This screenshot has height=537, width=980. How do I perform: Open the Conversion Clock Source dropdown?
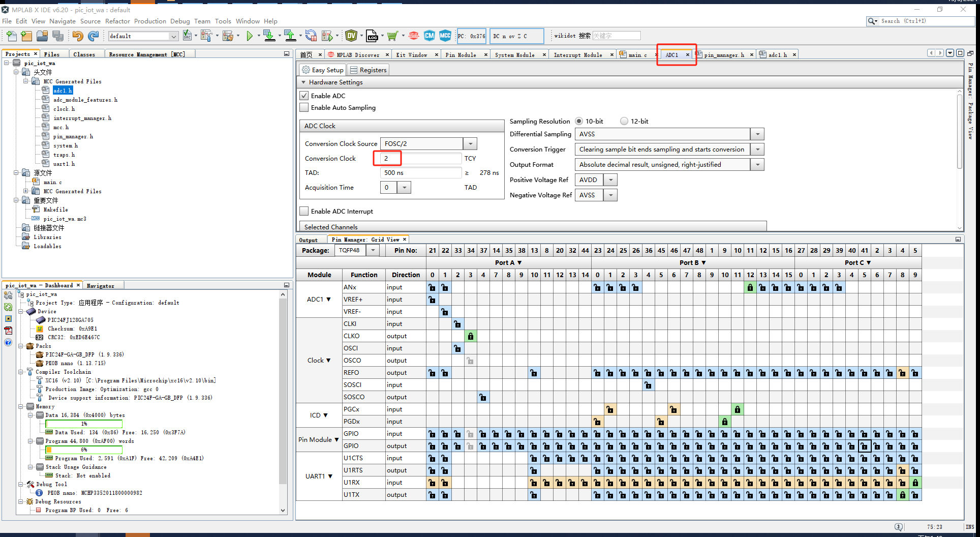470,144
